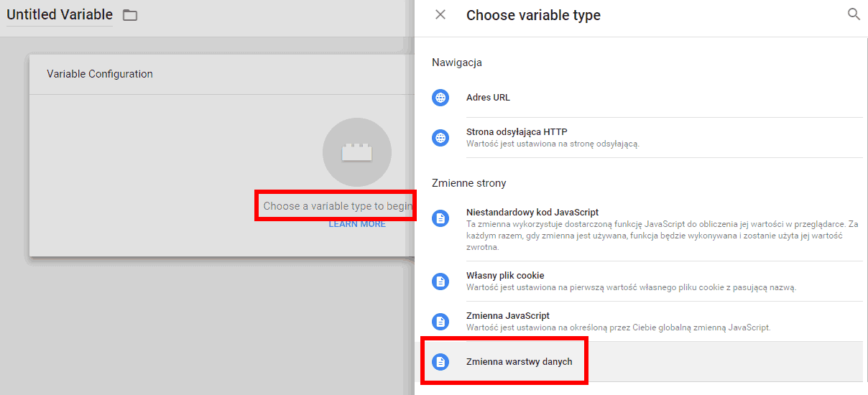868x395 pixels.
Task: Open search with the magnifier icon
Action: [854, 14]
